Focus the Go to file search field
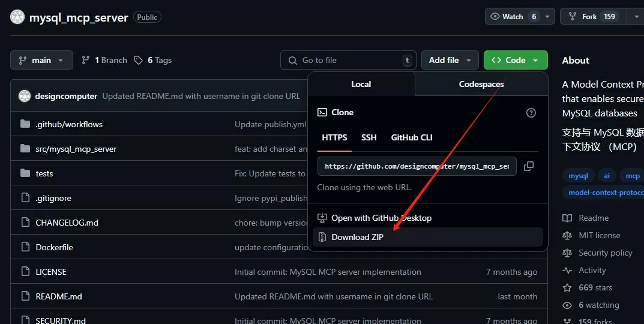 point(348,61)
